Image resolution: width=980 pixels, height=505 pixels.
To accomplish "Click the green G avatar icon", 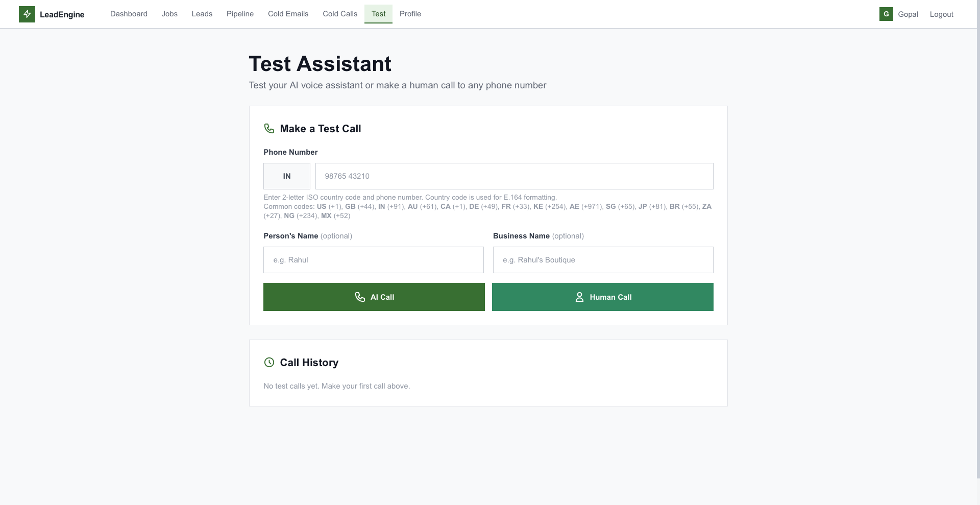I will (x=887, y=14).
